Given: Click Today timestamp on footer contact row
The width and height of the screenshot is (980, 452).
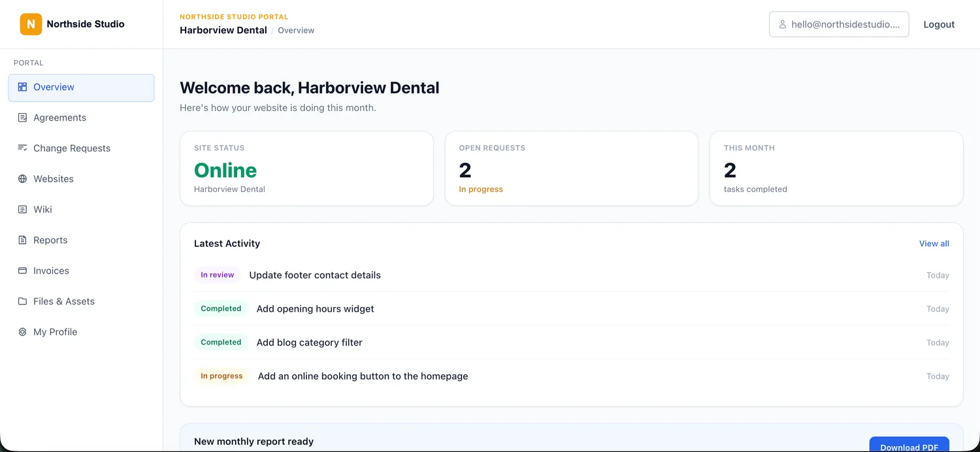Looking at the screenshot, I should (938, 275).
